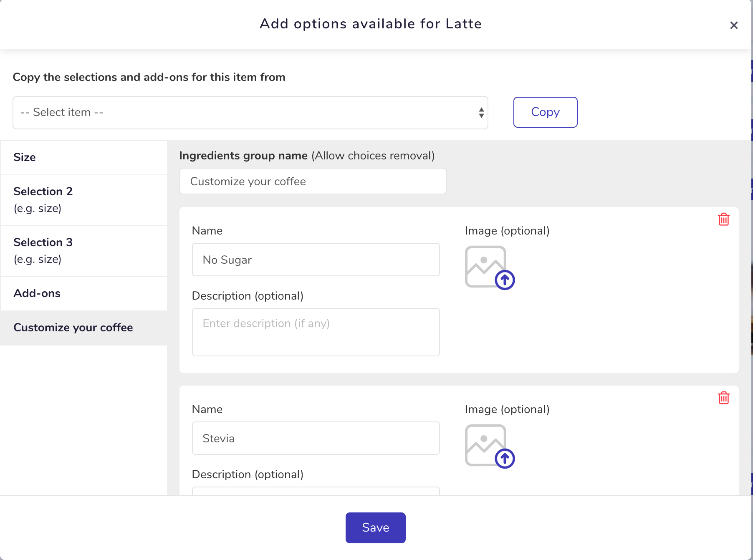Edit the Stevia name field
The width and height of the screenshot is (753, 560).
(x=316, y=438)
